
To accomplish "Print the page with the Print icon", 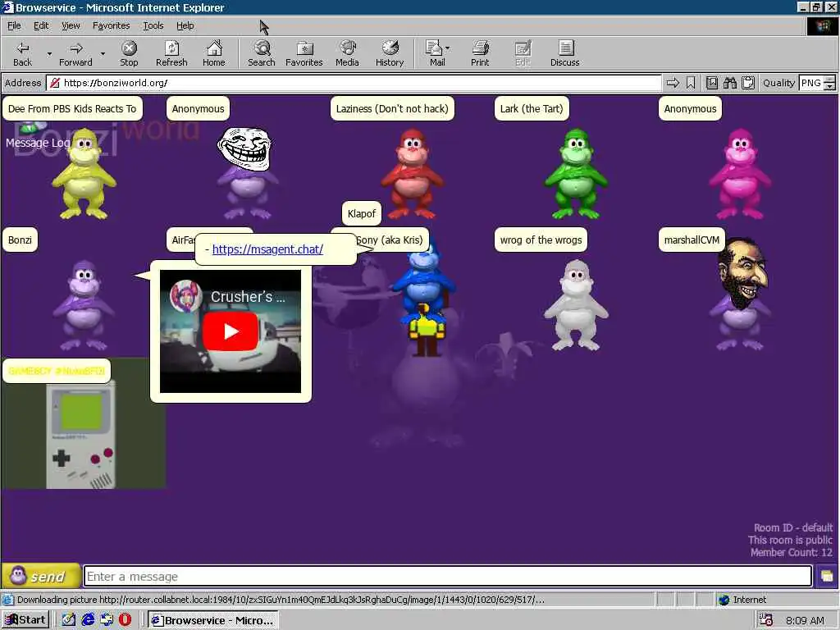I will point(480,53).
